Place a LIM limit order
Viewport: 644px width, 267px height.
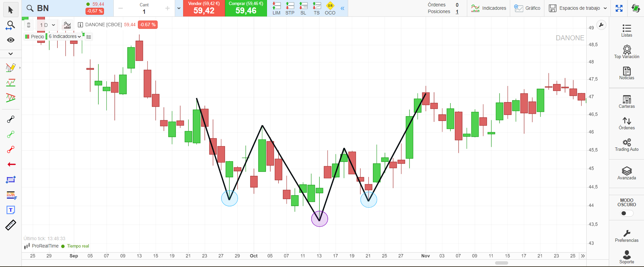pos(276,8)
